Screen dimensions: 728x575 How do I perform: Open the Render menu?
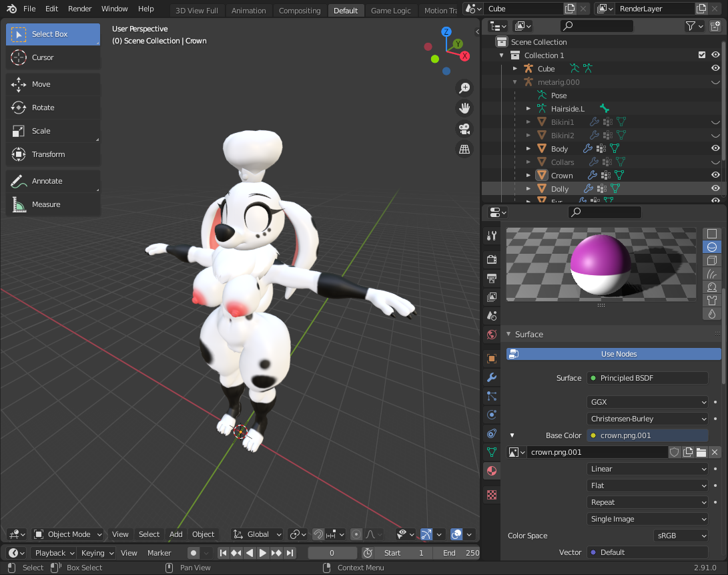(79, 9)
